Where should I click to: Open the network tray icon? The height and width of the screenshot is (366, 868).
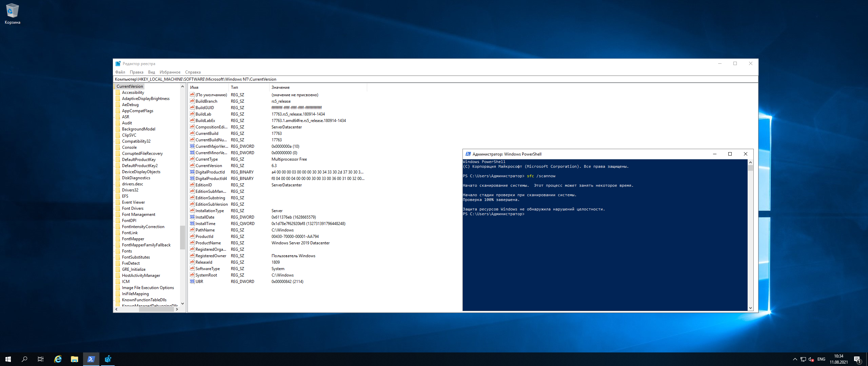(803, 359)
